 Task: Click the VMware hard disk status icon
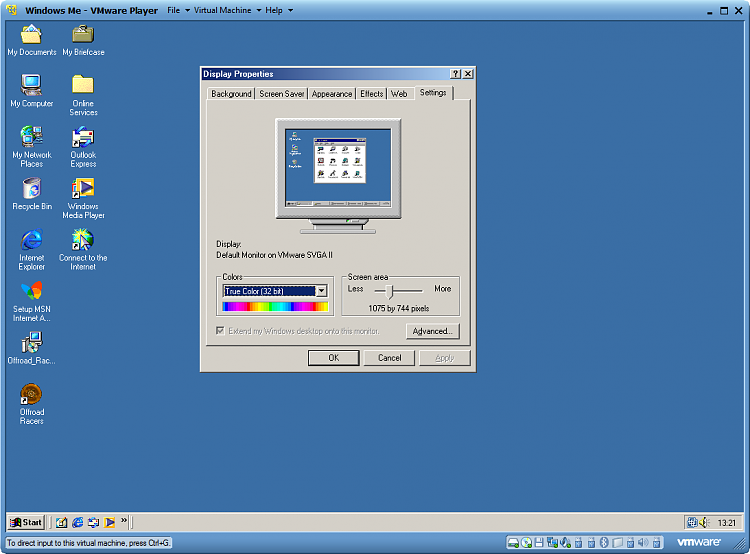tap(513, 543)
